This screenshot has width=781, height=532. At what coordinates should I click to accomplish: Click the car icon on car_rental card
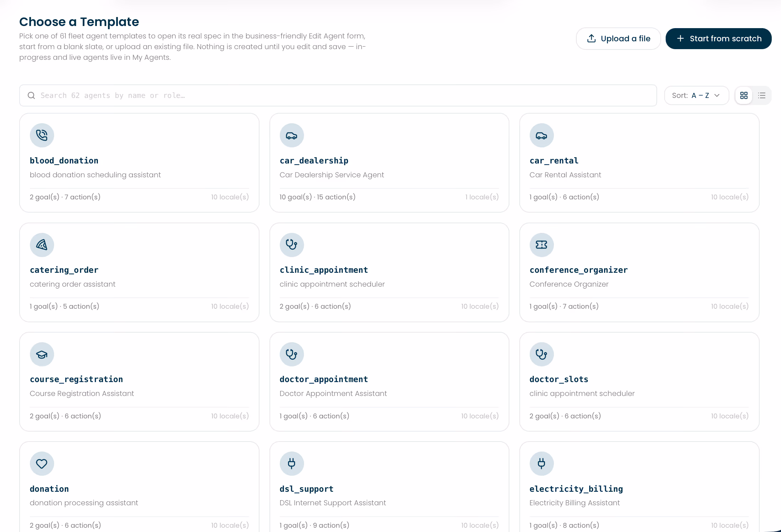(541, 135)
